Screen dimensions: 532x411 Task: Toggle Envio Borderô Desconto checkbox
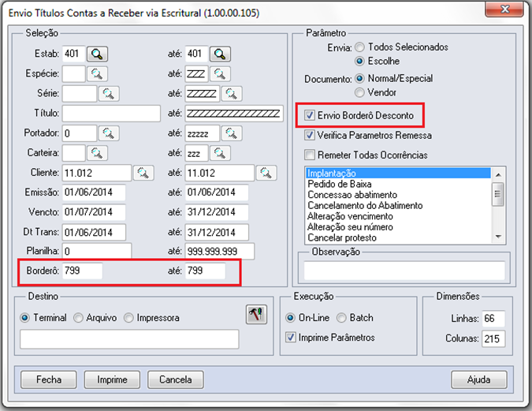click(310, 115)
